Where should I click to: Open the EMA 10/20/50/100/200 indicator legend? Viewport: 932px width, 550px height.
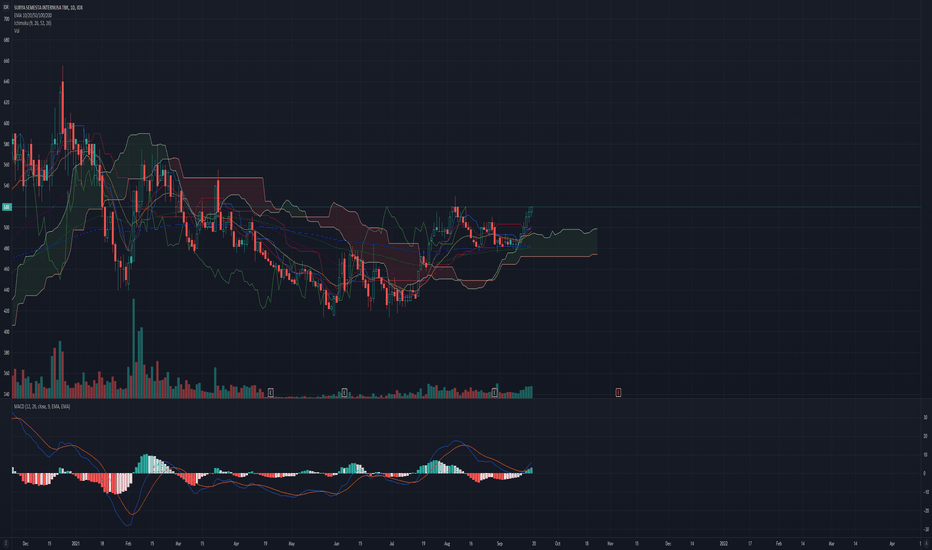click(x=33, y=15)
